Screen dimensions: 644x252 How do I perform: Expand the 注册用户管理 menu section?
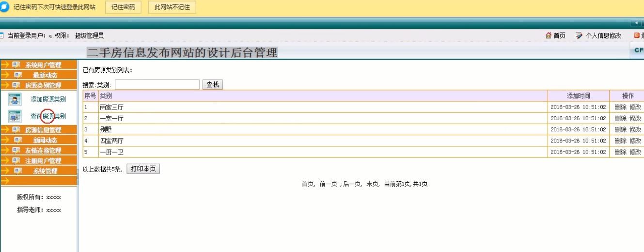[43, 161]
